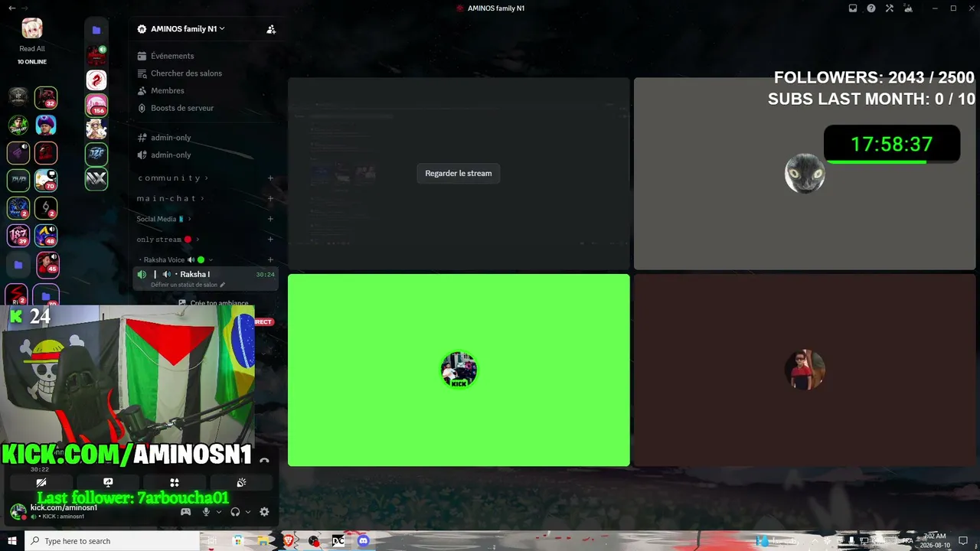Screen dimensions: 980x551
Task: Add a channel to the Raksha Voice category
Action: 270,260
